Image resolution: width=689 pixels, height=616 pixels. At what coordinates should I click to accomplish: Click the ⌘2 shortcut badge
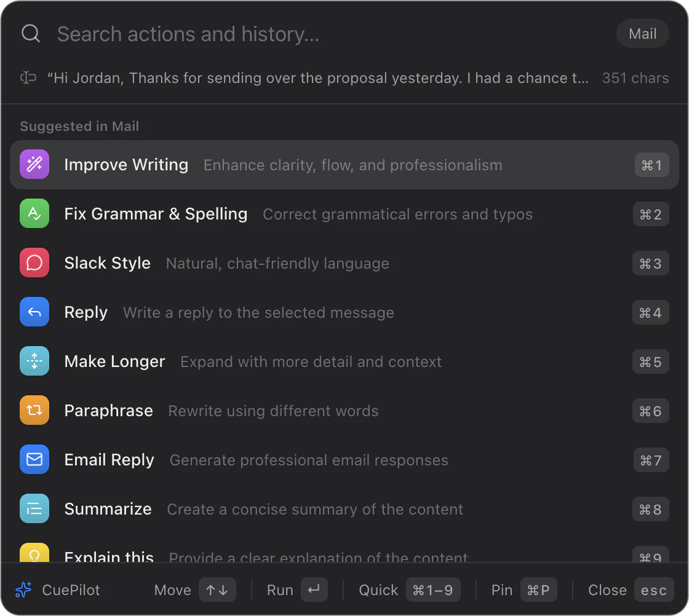click(651, 215)
